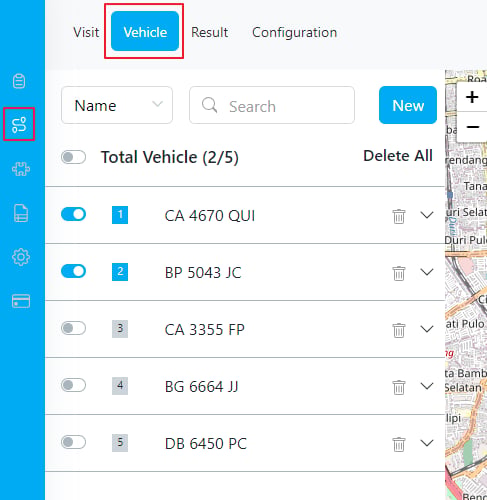The width and height of the screenshot is (487, 500).
Task: Open the document report sidebar icon
Action: point(21,213)
